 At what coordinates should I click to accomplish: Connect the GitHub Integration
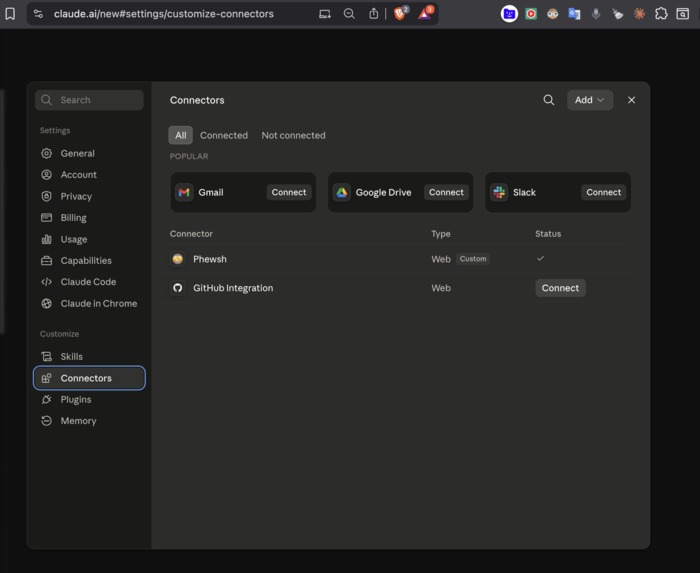point(560,288)
